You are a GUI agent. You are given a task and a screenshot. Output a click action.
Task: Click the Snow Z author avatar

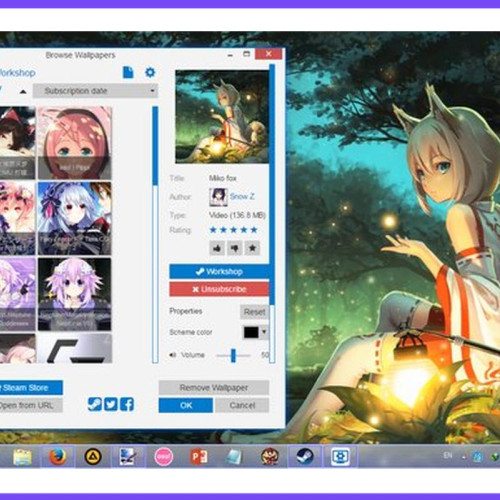218,197
